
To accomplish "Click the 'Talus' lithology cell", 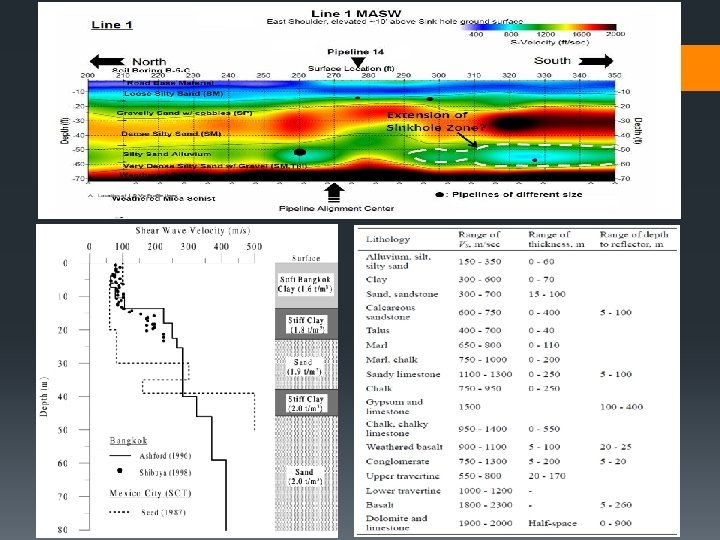I will 377,330.
